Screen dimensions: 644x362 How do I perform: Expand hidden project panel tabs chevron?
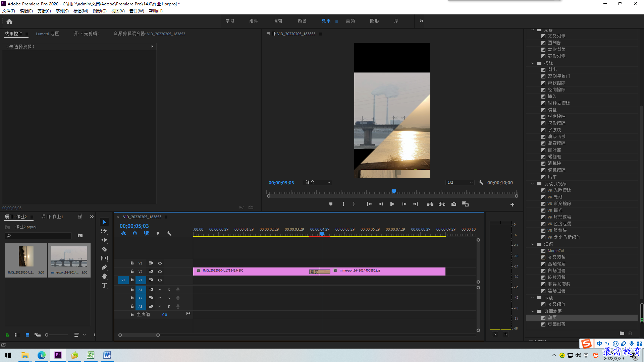[92, 217]
